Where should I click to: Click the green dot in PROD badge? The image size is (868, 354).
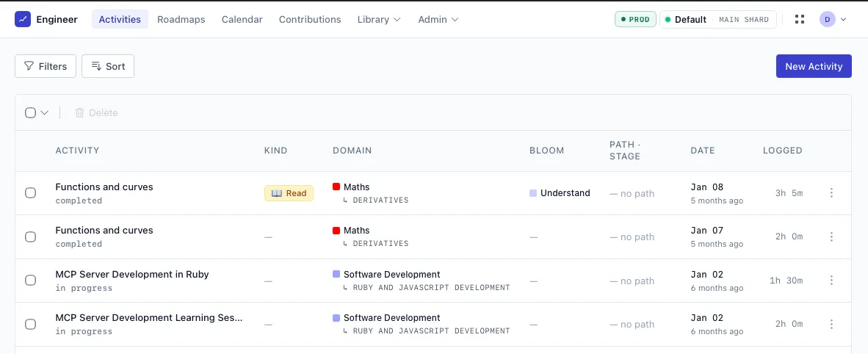click(623, 19)
